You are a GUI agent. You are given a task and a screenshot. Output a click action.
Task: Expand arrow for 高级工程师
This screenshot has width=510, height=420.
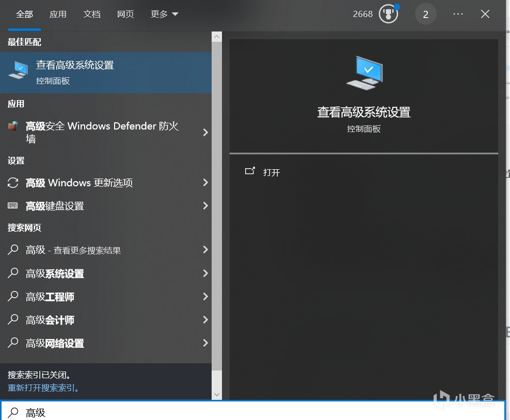pyautogui.click(x=205, y=296)
